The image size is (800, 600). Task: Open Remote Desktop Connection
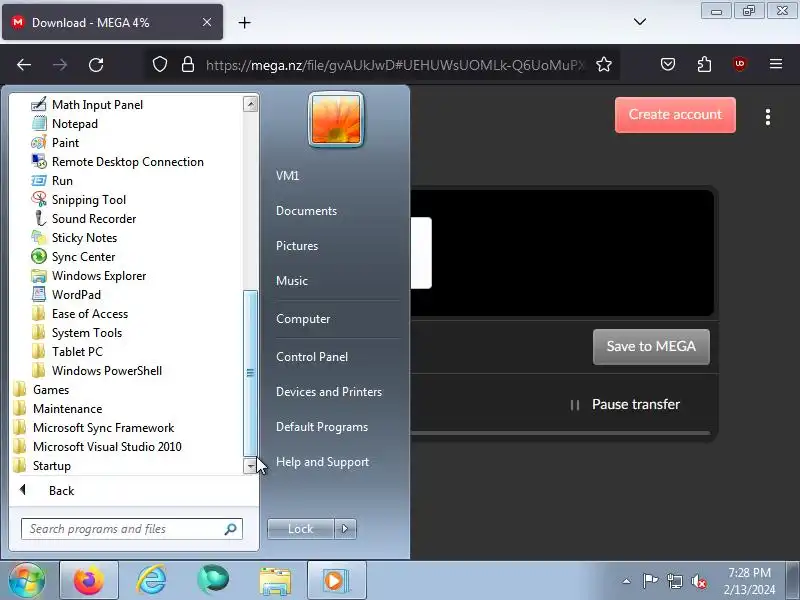pos(128,162)
